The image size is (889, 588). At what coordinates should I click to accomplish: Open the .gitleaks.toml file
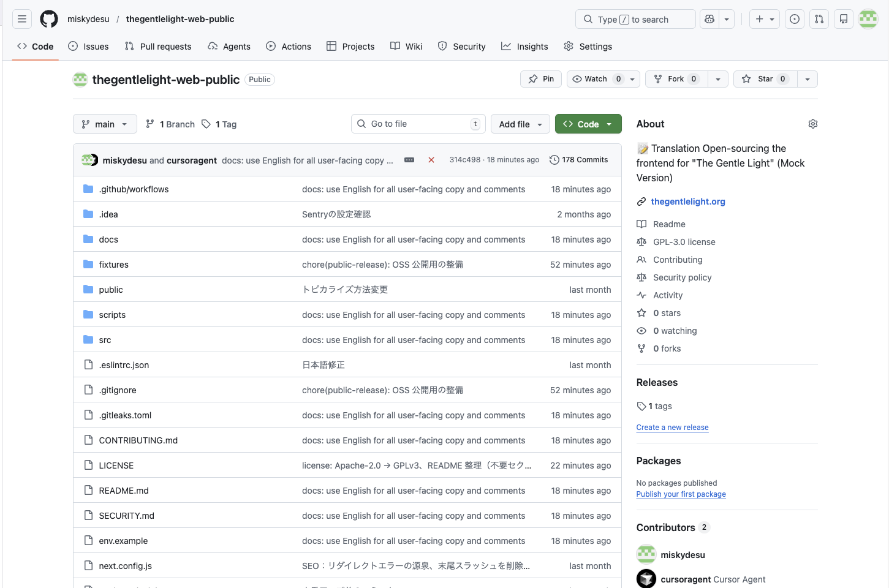click(x=125, y=415)
